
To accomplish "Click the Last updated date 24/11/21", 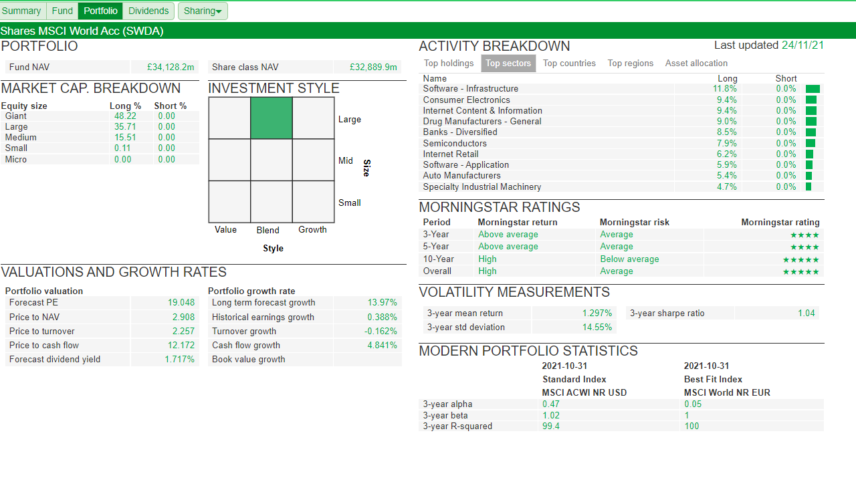I will pos(802,45).
